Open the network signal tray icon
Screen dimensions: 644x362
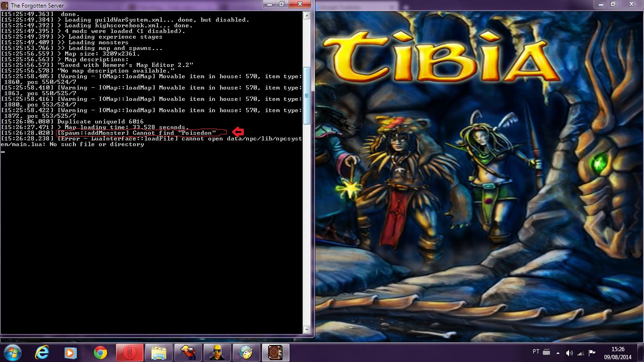(581, 353)
